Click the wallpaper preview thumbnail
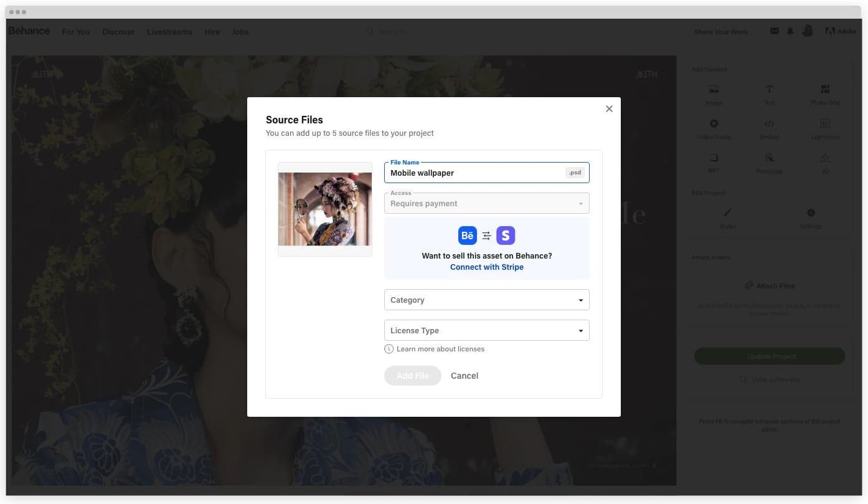 pos(324,209)
